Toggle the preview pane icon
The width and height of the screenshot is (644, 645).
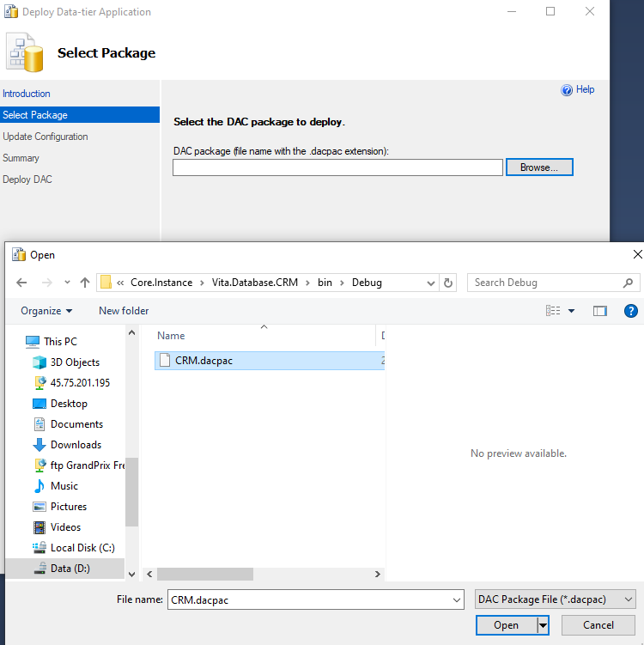click(599, 311)
